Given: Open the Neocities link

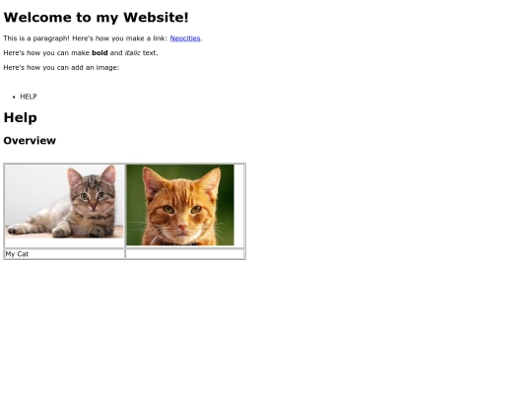Looking at the screenshot, I should coord(185,38).
